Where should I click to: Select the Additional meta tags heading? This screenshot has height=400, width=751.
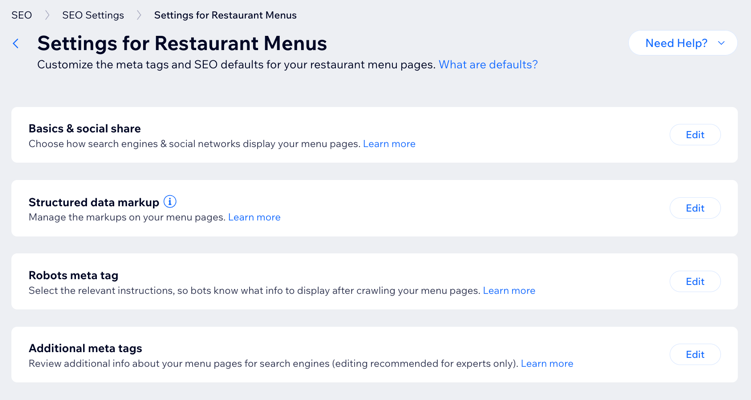click(85, 348)
